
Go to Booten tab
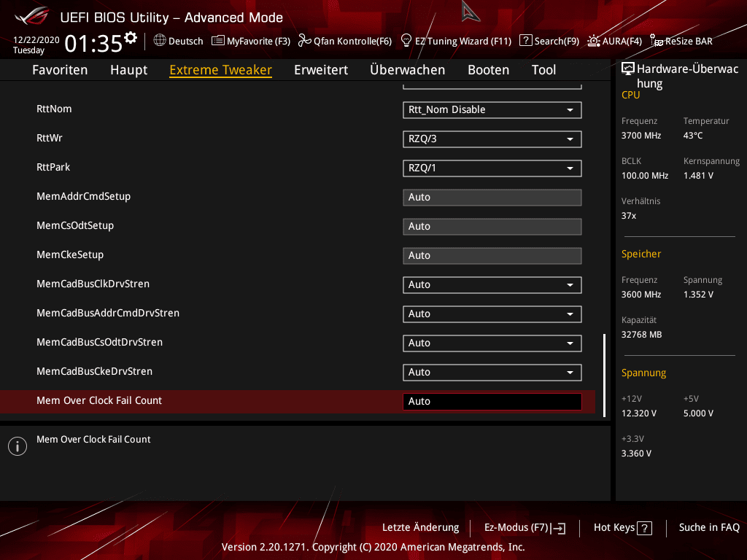click(488, 70)
